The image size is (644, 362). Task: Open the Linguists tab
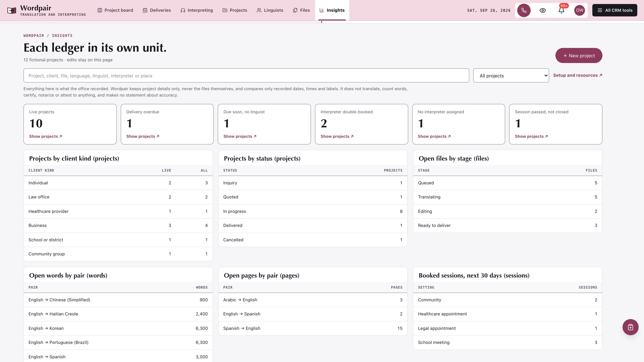pos(270,10)
